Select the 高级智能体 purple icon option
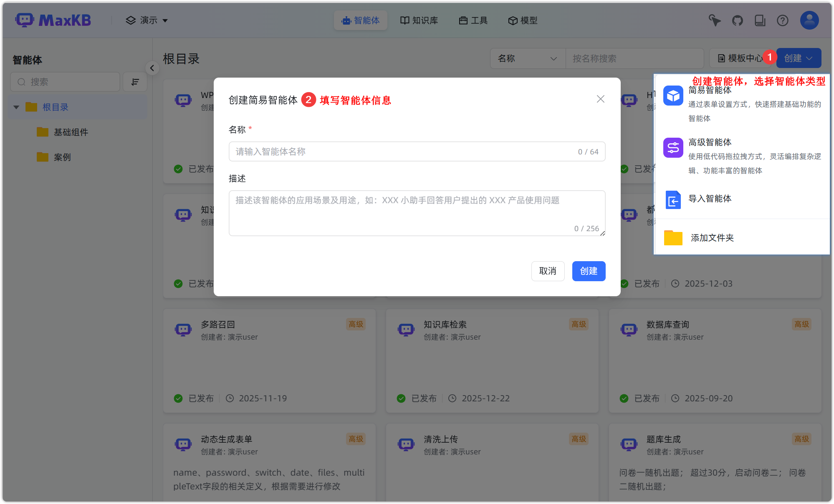 [x=673, y=148]
